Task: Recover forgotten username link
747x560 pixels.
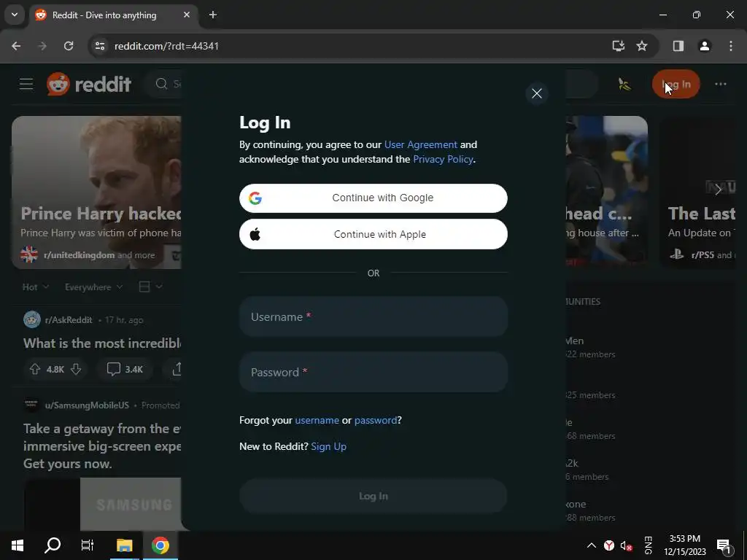Action: [317, 420]
